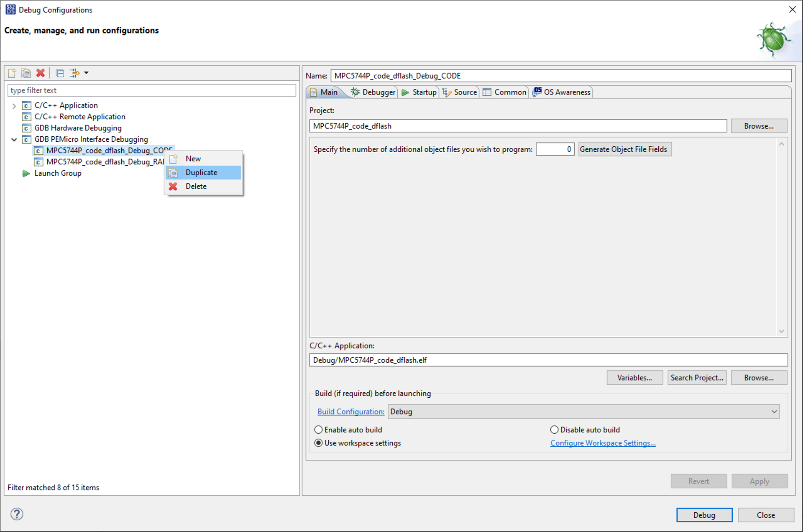Select the Enable auto build radio button
803x532 pixels.
pos(319,430)
